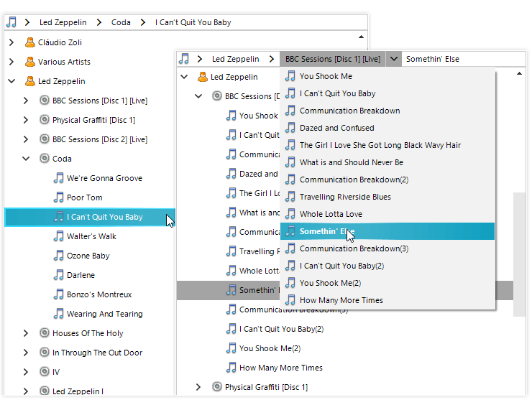Click disc icon for BBC Sessions [Disc 2] [Live]
This screenshot has width=532, height=405.
45,139
